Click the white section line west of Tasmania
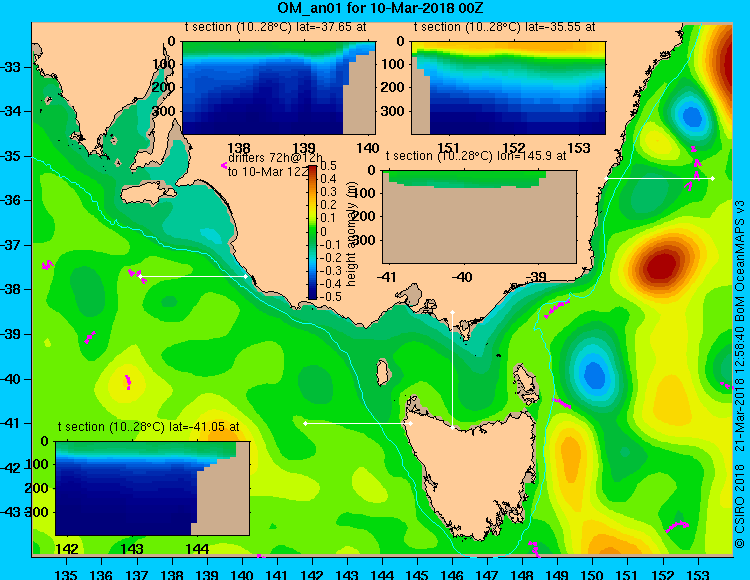This screenshot has height=580, width=750. pyautogui.click(x=358, y=423)
